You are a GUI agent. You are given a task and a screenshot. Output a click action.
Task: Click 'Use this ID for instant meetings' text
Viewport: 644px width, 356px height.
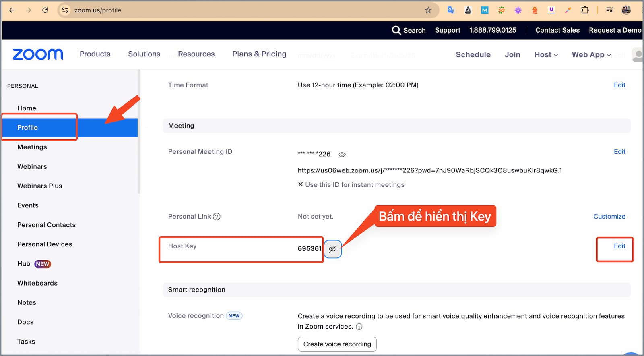tap(355, 185)
